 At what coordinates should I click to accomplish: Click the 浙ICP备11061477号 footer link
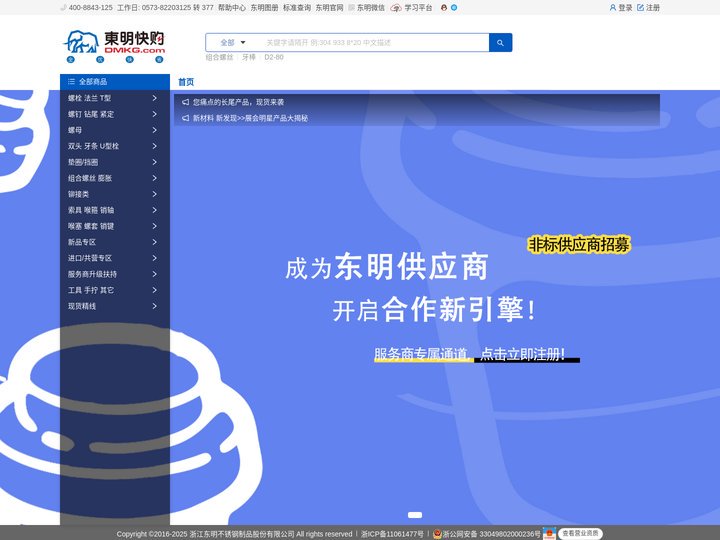[392, 534]
